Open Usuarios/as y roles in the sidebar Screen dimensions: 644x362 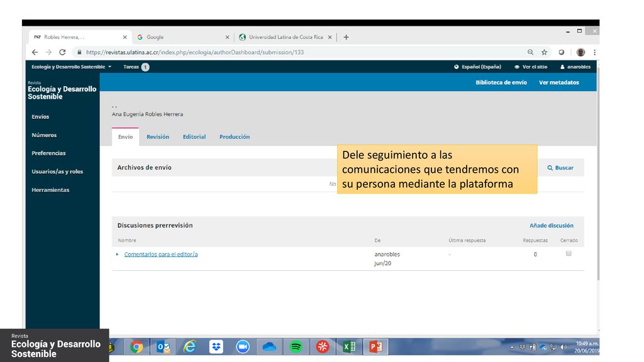tap(57, 172)
